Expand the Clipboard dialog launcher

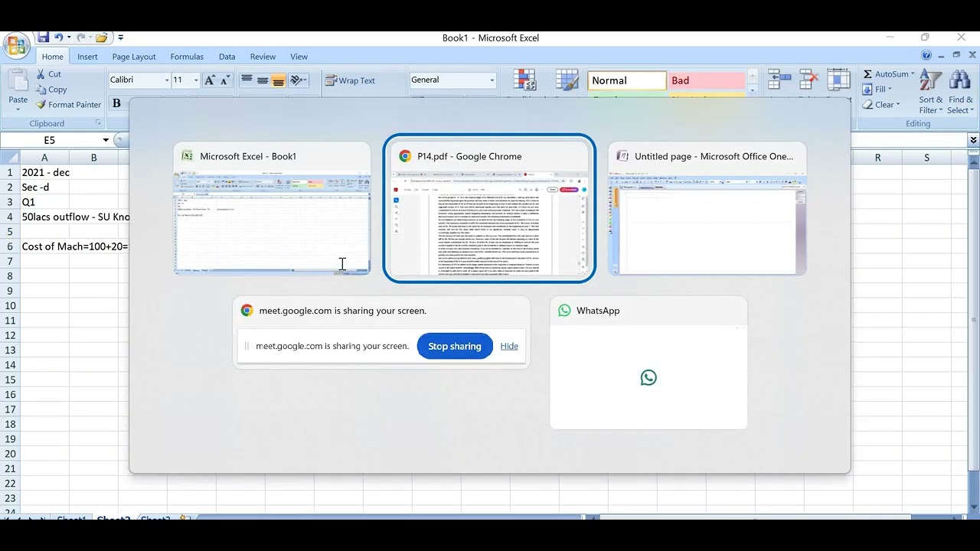coord(98,123)
